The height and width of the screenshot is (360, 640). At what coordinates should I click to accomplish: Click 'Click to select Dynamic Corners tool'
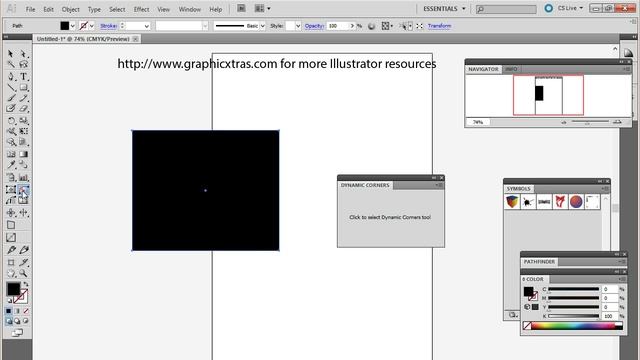(390, 217)
